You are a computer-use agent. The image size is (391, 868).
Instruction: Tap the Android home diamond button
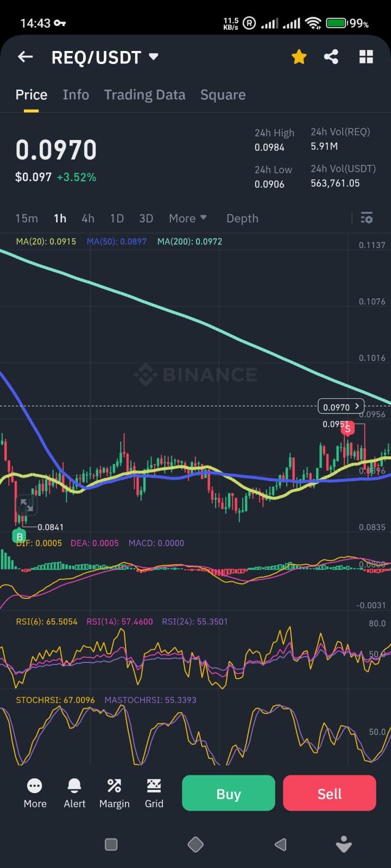195,844
